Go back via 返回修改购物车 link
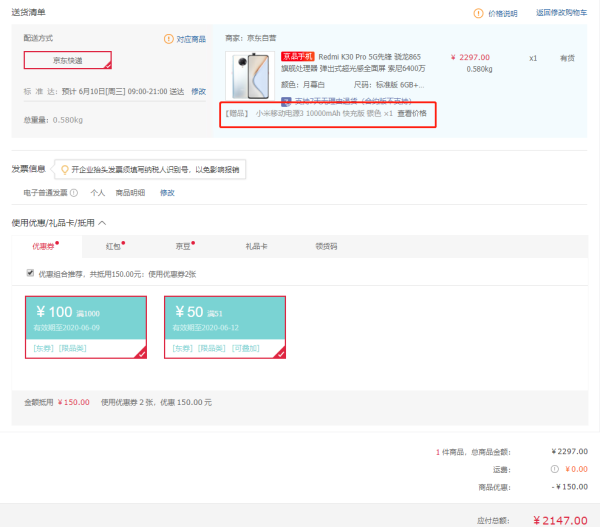The width and height of the screenshot is (600, 527). click(x=561, y=13)
